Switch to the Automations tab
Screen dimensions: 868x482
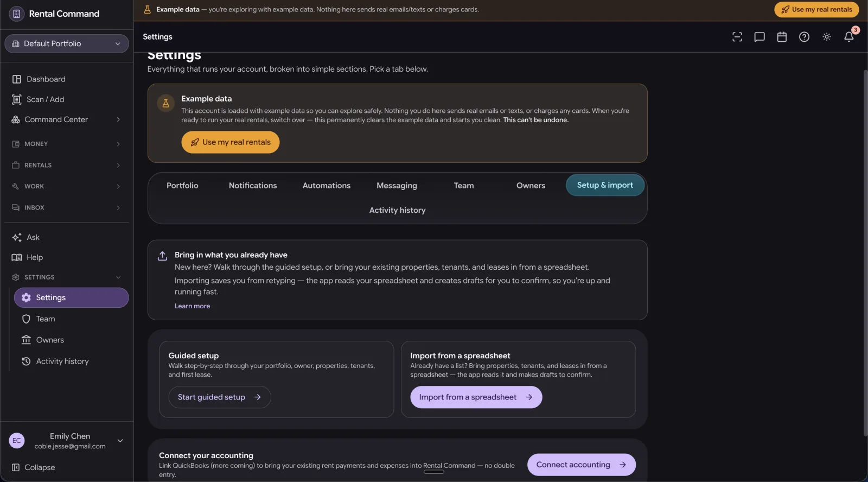click(327, 186)
